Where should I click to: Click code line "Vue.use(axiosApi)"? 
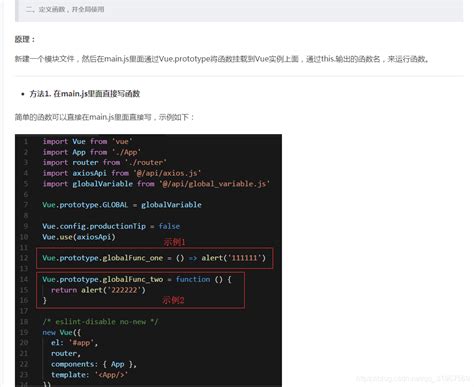coord(79,237)
